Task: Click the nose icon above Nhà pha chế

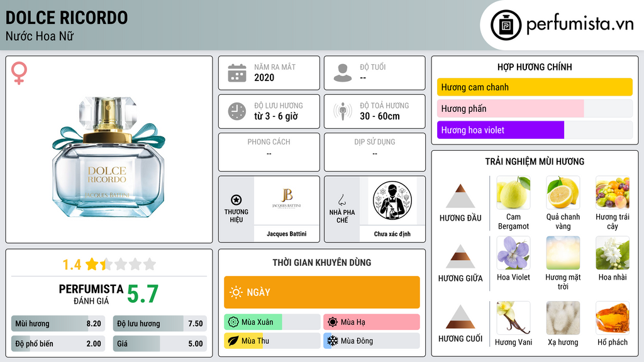Action: 341,200
